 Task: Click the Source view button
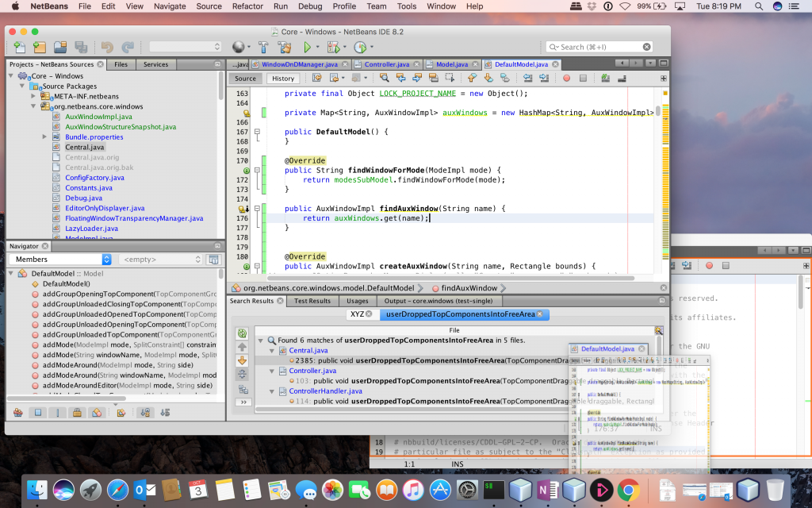click(246, 79)
